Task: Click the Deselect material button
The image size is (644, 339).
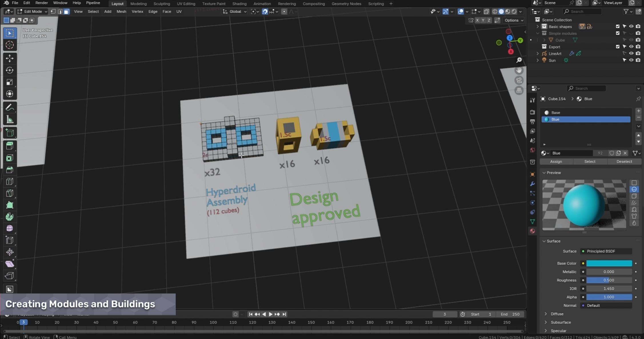Action: click(624, 161)
